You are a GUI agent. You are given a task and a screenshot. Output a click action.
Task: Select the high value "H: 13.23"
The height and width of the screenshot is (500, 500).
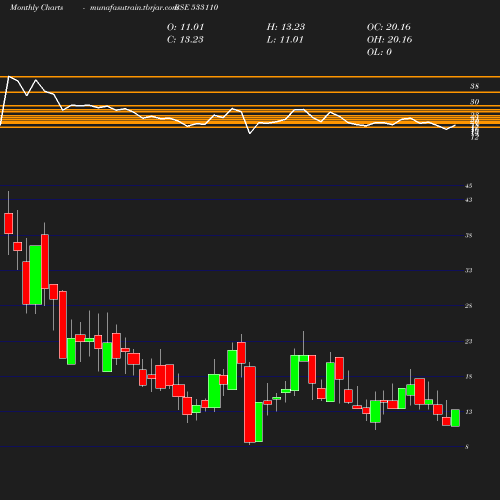click(286, 27)
